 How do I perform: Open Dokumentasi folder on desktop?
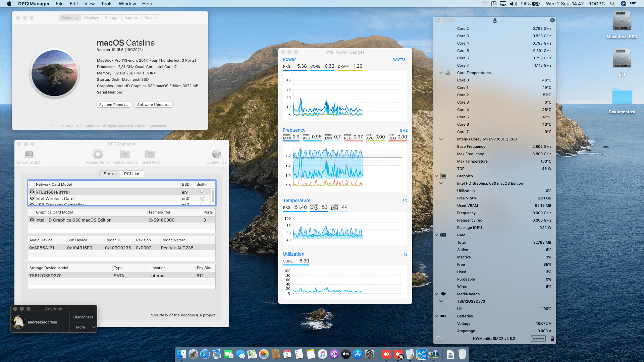(x=622, y=97)
